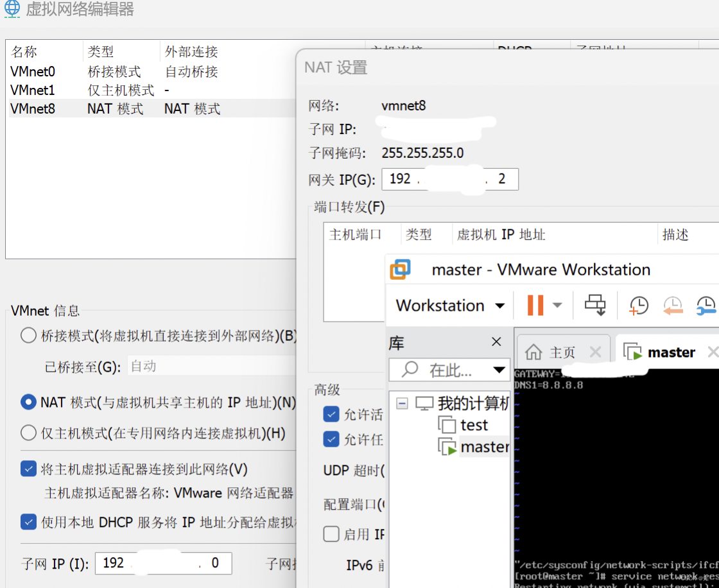Collapse the 我的计算机 tree node
719x588 pixels.
pyautogui.click(x=402, y=403)
